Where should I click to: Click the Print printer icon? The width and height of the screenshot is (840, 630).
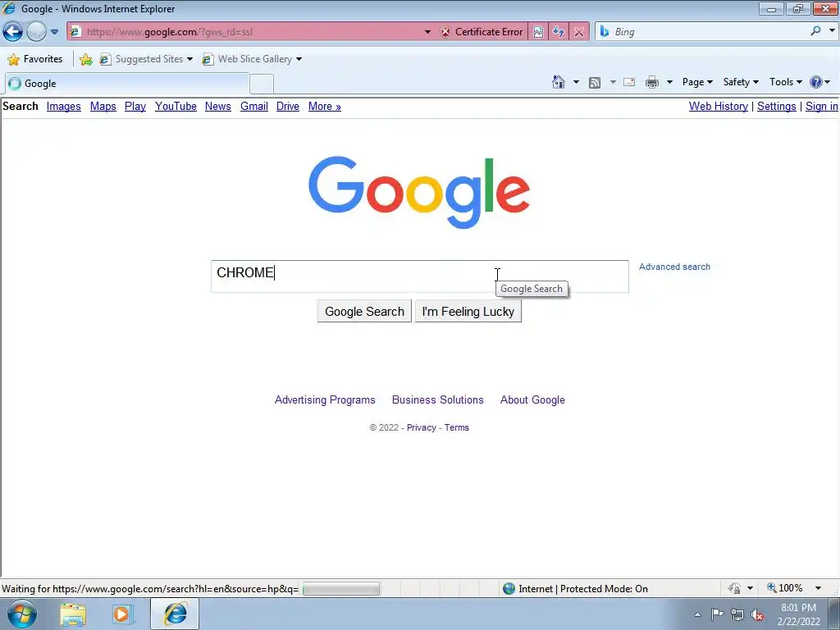click(652, 82)
